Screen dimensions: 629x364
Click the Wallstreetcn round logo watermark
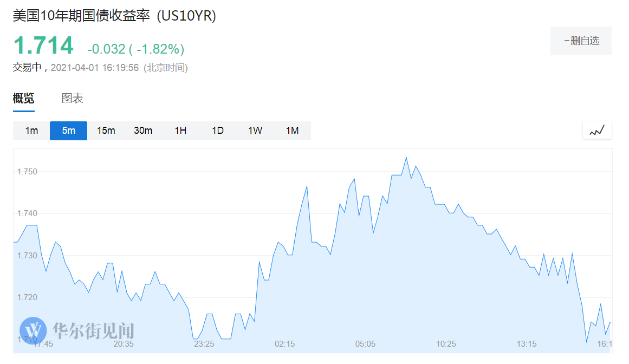click(34, 330)
